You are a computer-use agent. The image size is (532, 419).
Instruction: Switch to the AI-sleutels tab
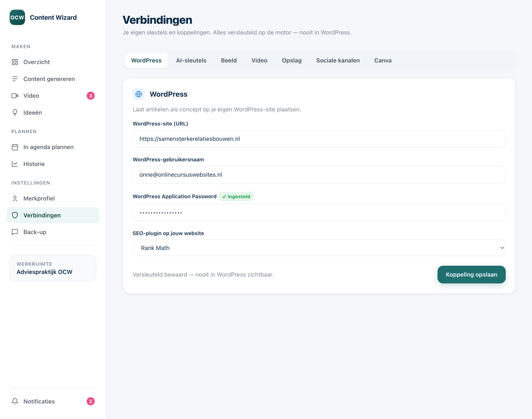tap(191, 60)
